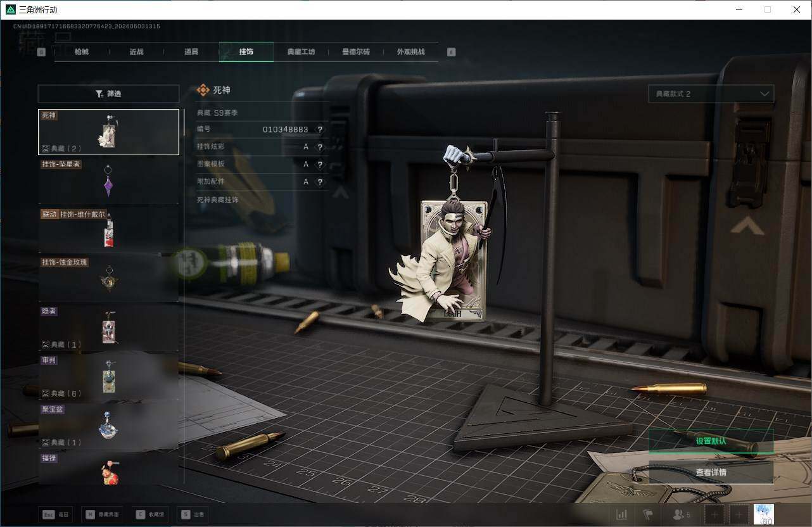Viewport: 812px width, 527px height.
Task: Click the 典藏 collection icon on 死神 row
Action: [46, 148]
